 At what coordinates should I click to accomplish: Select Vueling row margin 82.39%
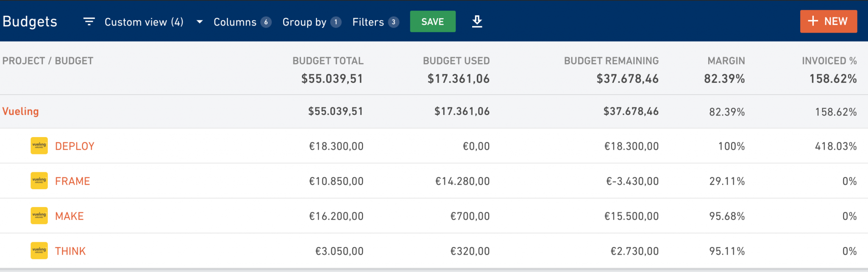coord(727,112)
